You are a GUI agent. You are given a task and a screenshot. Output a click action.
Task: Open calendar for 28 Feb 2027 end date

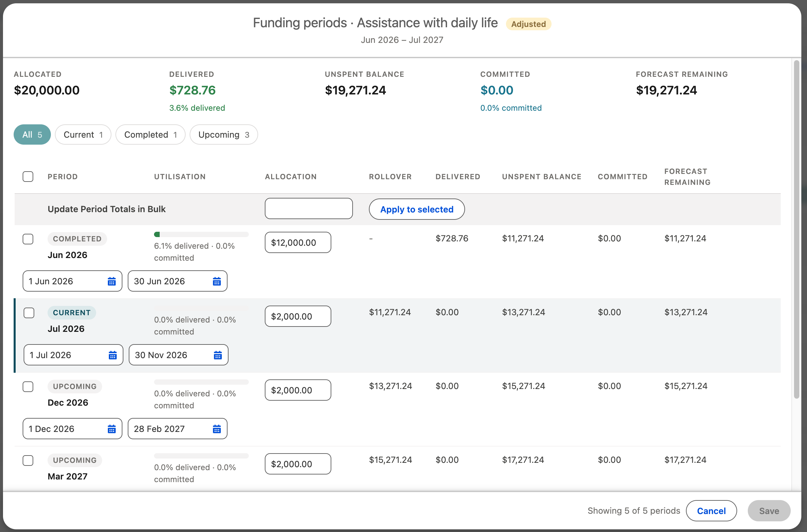coord(217,429)
